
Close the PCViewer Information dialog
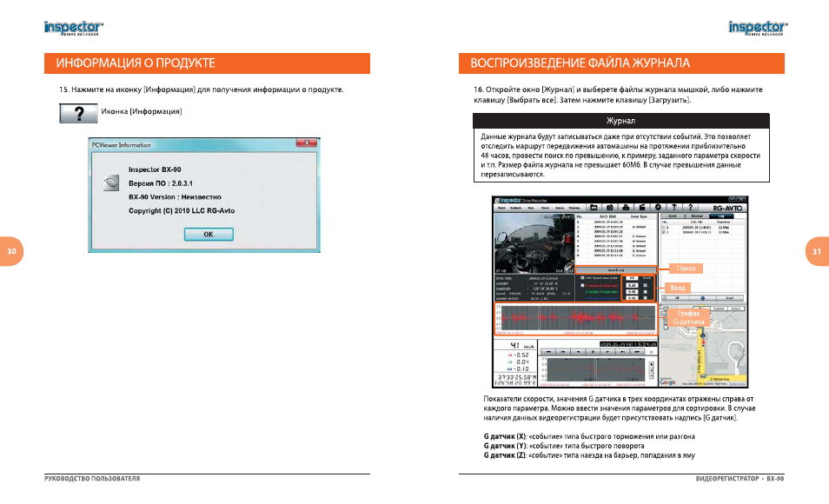[307, 143]
